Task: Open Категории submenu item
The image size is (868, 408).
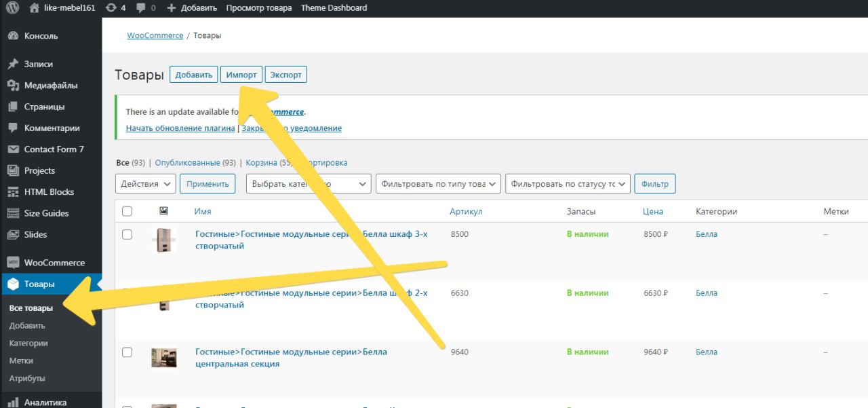Action: tap(28, 343)
